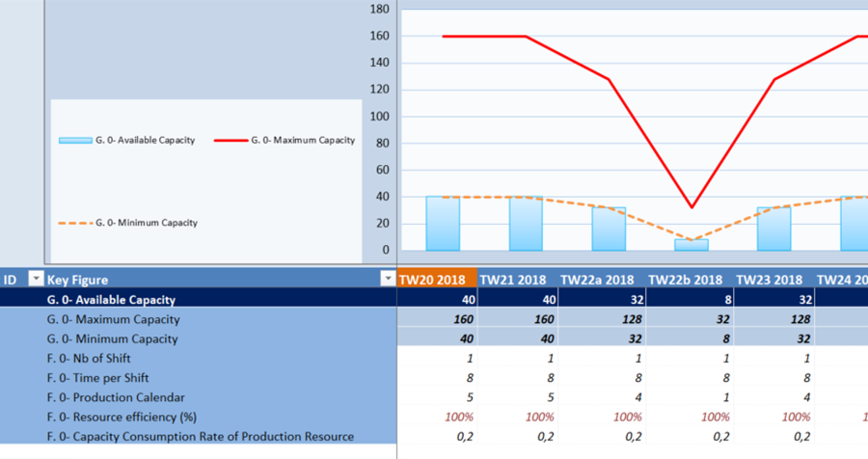The height and width of the screenshot is (459, 868).
Task: Select the TW22b 2018 column header
Action: 687,280
